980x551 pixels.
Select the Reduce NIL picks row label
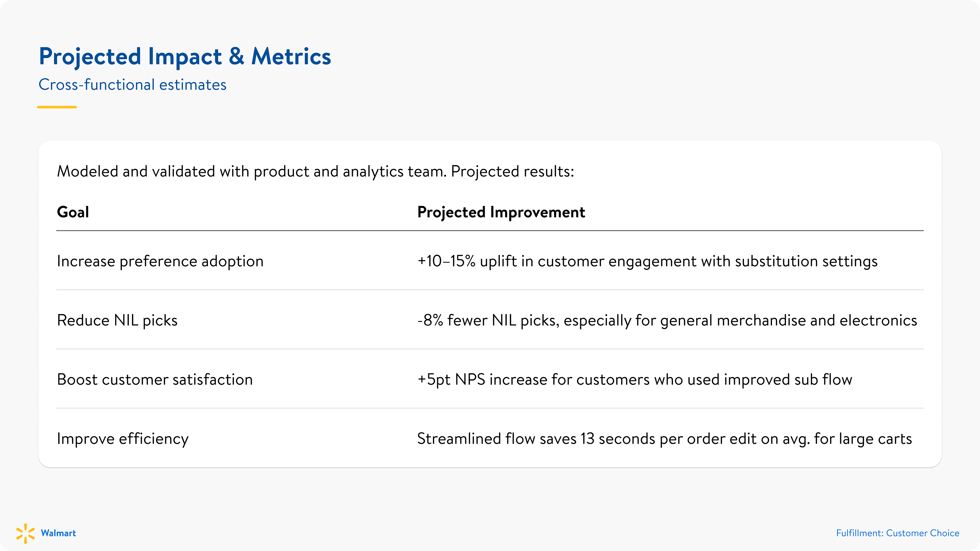[x=117, y=321]
